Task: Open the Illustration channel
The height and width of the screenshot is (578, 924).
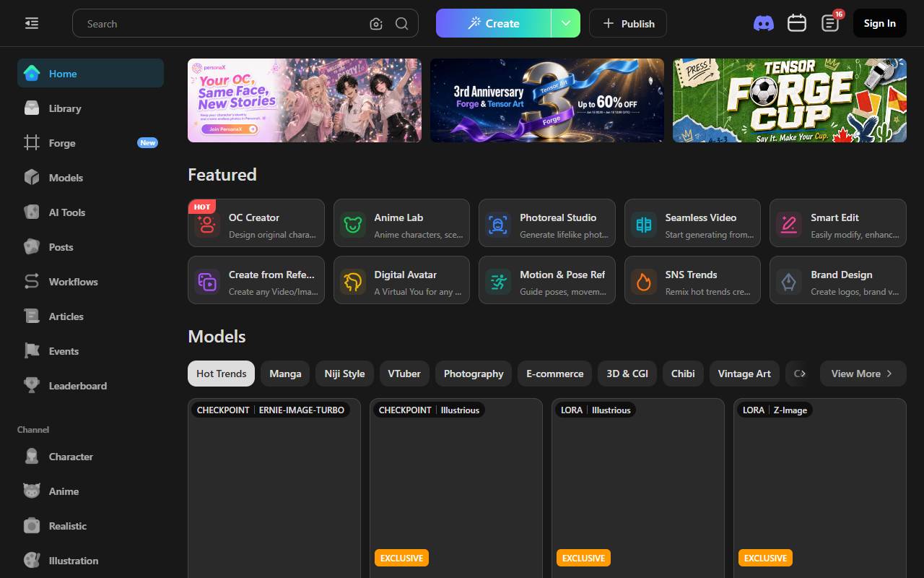Action: coord(90,561)
